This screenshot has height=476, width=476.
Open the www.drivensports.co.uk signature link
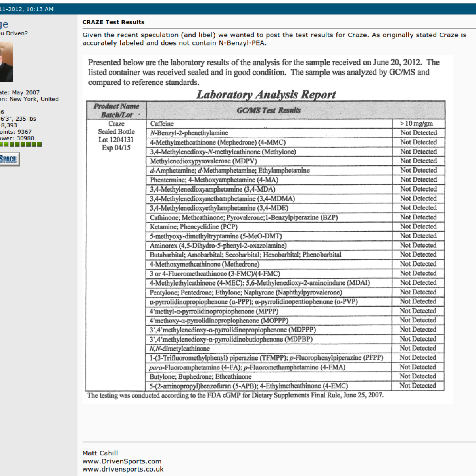tap(123, 469)
